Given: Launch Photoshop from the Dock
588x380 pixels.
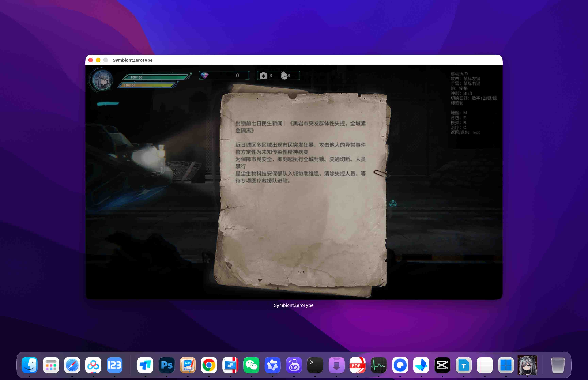Looking at the screenshot, I should click(x=167, y=365).
